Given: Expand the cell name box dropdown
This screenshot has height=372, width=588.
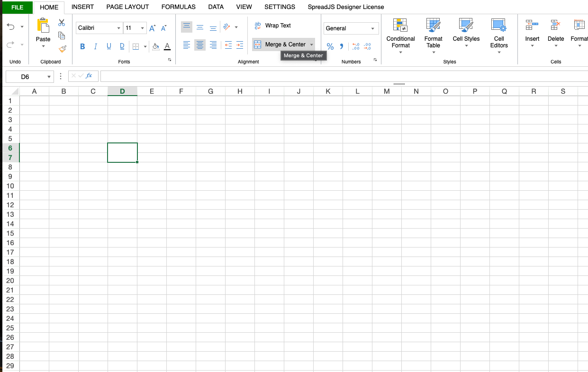Looking at the screenshot, I should point(49,77).
